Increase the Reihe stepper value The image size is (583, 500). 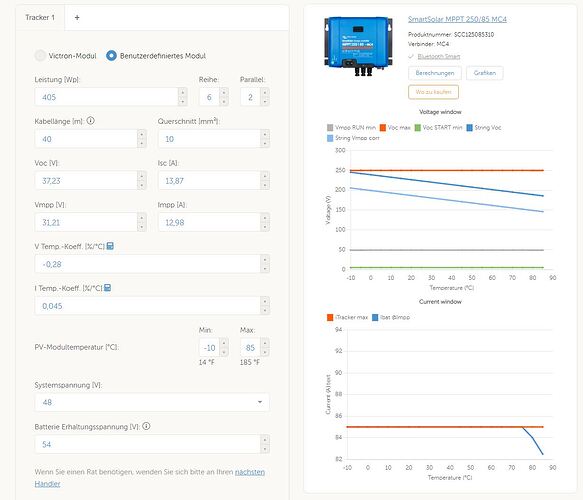click(x=224, y=93)
